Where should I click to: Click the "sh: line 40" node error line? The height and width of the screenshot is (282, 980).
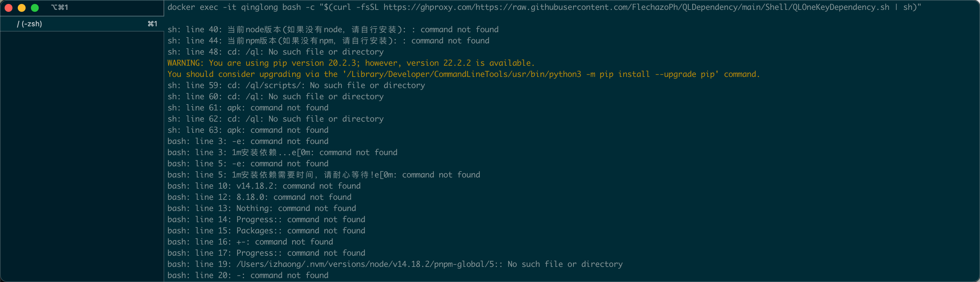tap(333, 30)
